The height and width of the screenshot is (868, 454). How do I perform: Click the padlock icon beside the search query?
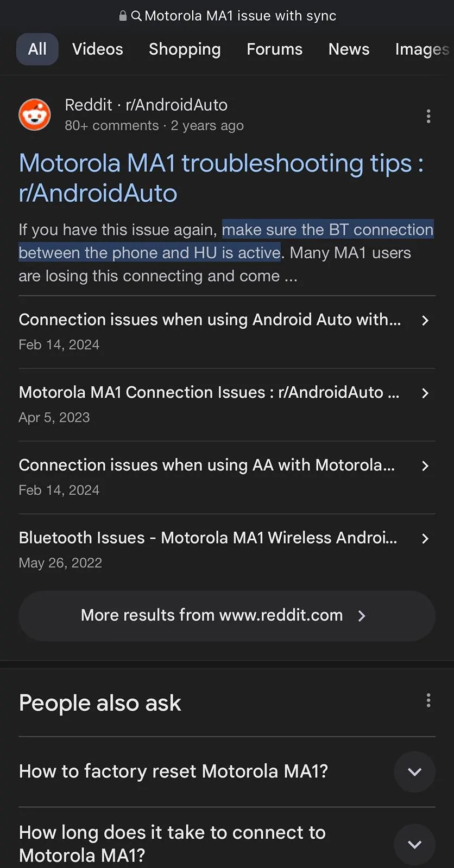coord(123,16)
